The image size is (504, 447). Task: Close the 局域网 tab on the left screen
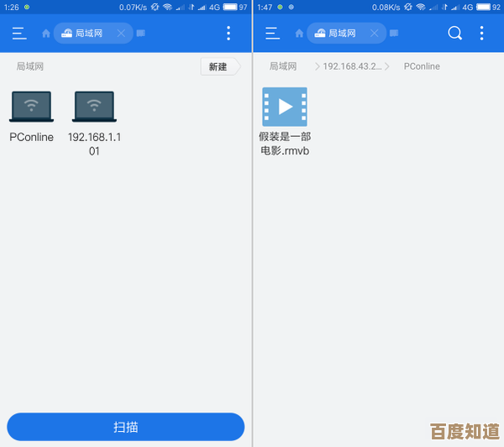pos(121,34)
